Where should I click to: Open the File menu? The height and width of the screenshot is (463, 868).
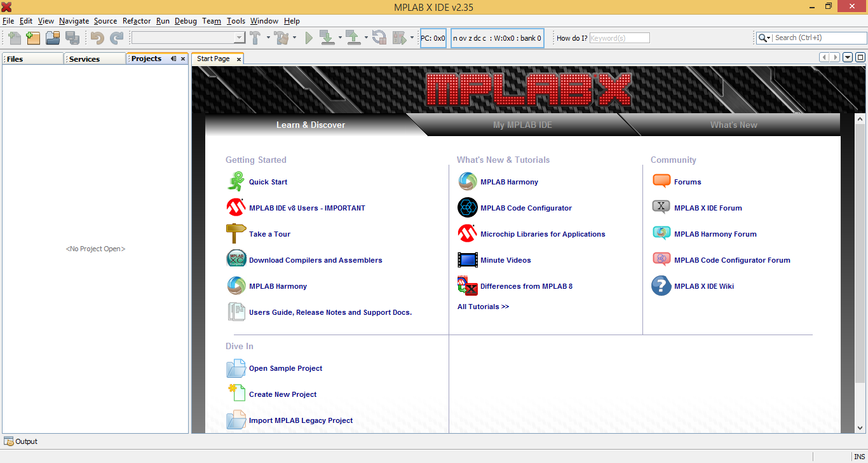[8, 21]
